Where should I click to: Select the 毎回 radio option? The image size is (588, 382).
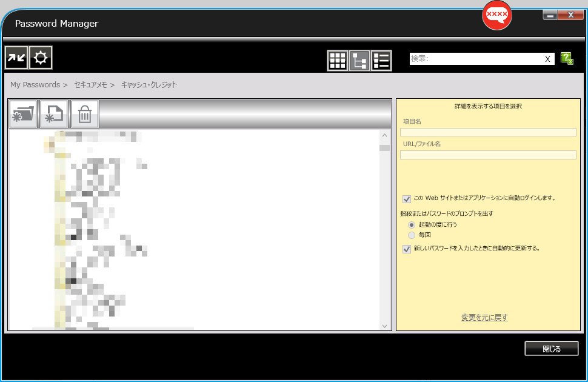coord(412,235)
